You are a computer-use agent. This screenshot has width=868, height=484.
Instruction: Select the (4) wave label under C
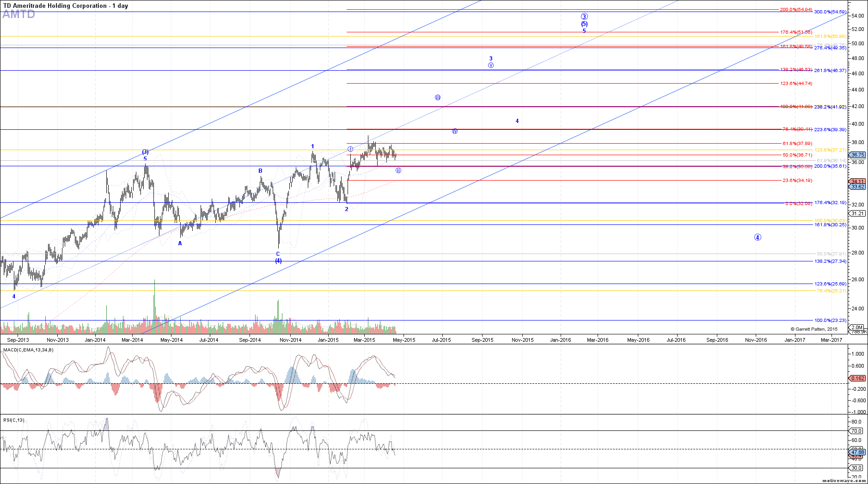click(x=278, y=261)
